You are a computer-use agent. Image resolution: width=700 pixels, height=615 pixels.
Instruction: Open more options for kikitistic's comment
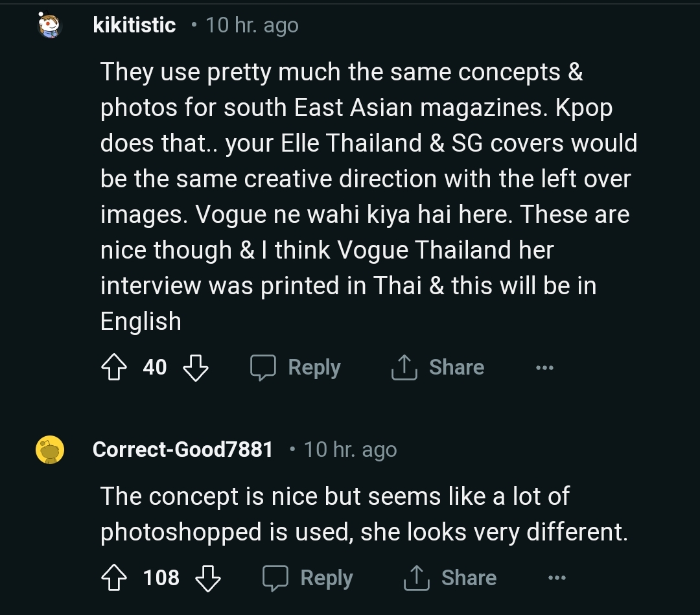(544, 368)
